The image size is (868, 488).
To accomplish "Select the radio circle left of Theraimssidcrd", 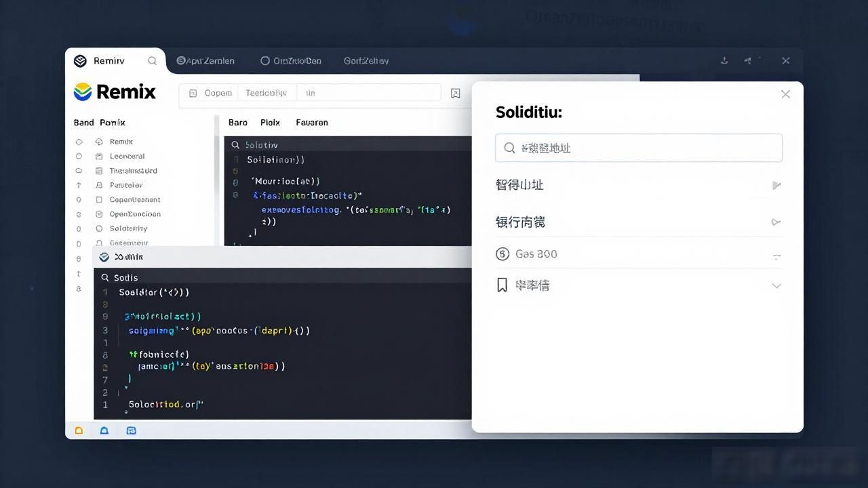I will [79, 171].
